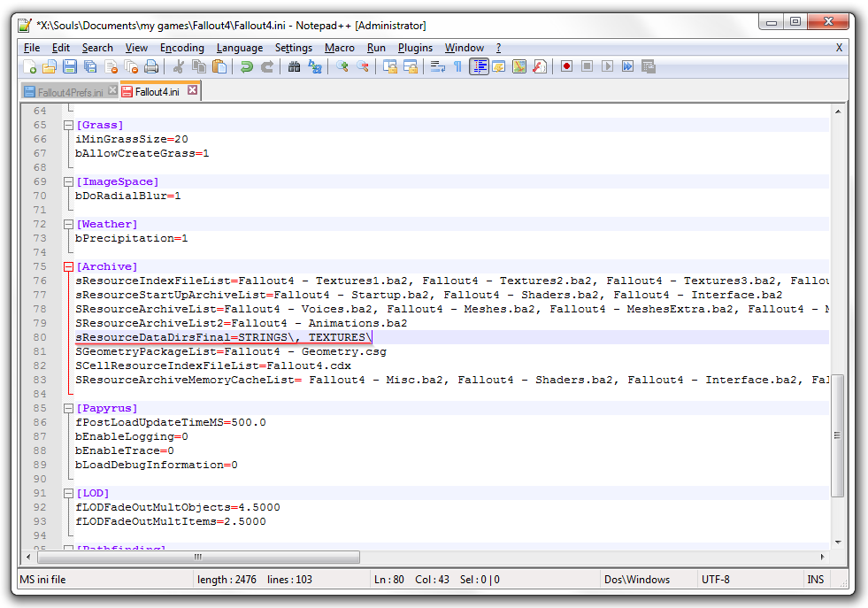
Task: Close the Fallout4.ini tab
Action: (x=192, y=90)
